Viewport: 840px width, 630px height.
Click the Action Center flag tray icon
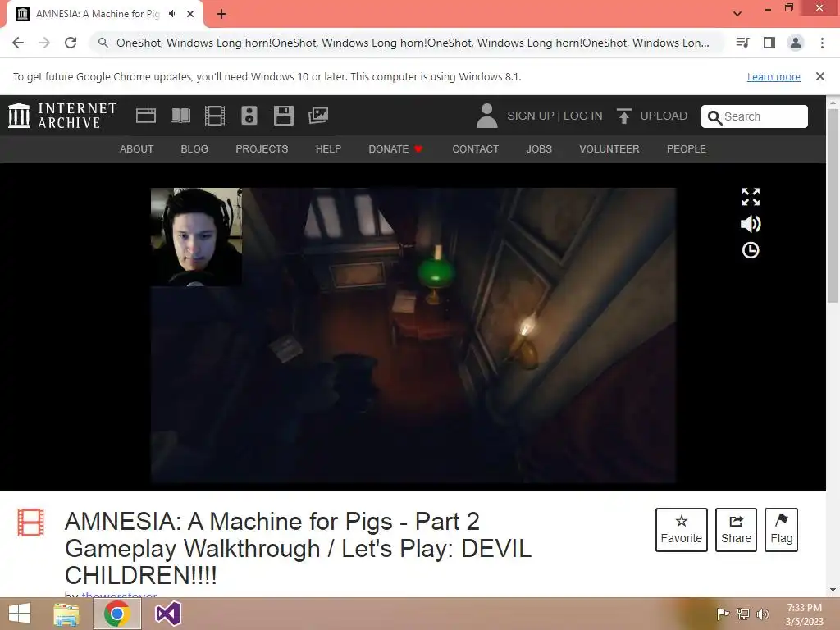point(723,614)
